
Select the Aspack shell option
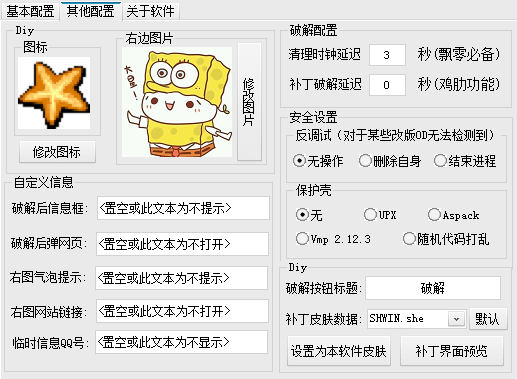[x=454, y=215]
